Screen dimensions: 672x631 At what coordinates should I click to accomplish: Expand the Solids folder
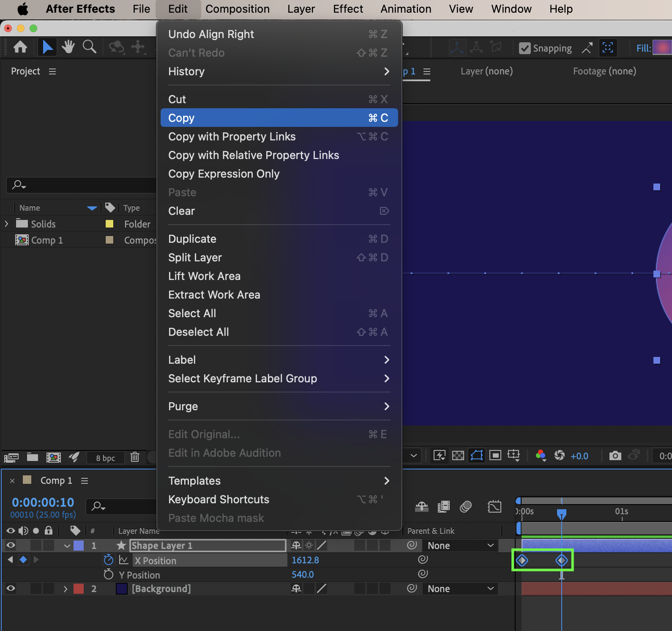click(6, 224)
